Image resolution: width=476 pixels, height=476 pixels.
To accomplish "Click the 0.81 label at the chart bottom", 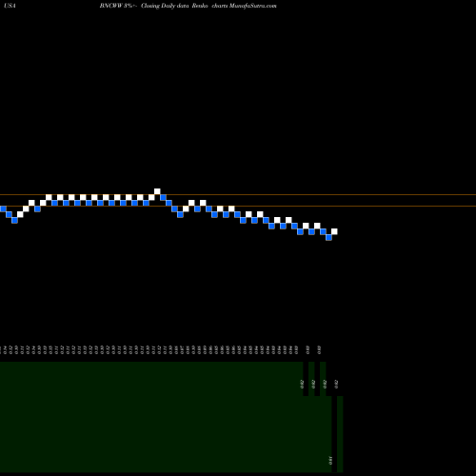I will pyautogui.click(x=330, y=461).
